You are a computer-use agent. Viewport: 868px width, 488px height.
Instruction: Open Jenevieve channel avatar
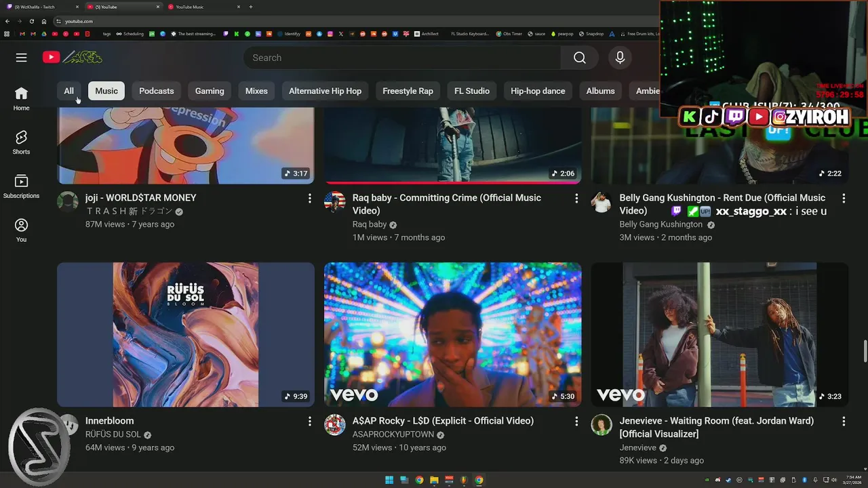click(x=601, y=424)
